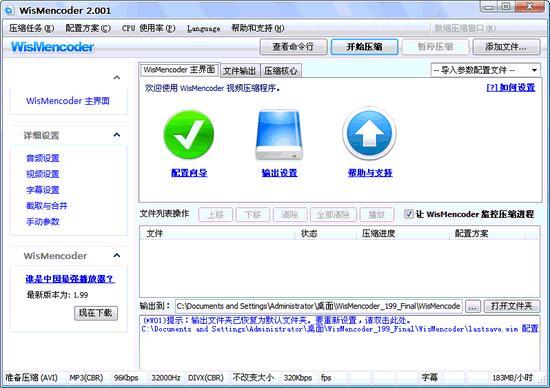
Task: Click the green checkmark 配置向导 icon
Action: tap(189, 135)
